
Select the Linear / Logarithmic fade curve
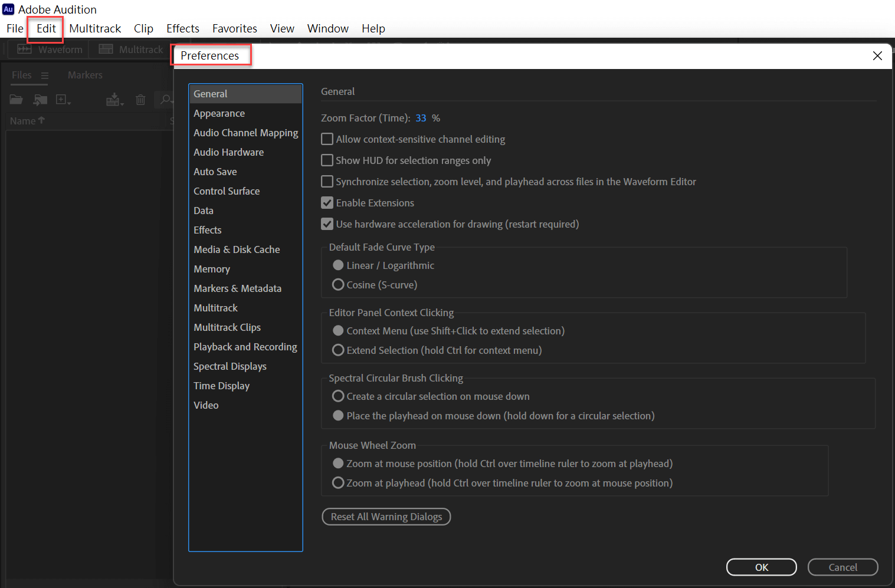click(338, 265)
